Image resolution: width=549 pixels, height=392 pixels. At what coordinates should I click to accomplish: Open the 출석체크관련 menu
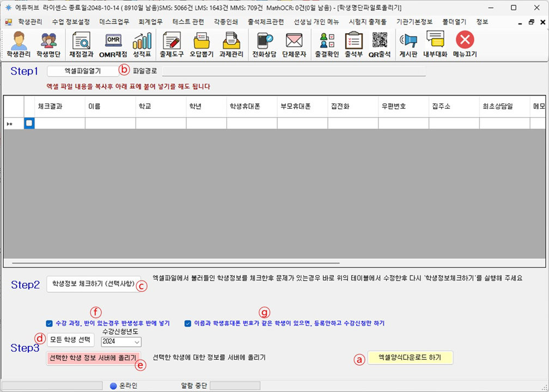pyautogui.click(x=265, y=22)
